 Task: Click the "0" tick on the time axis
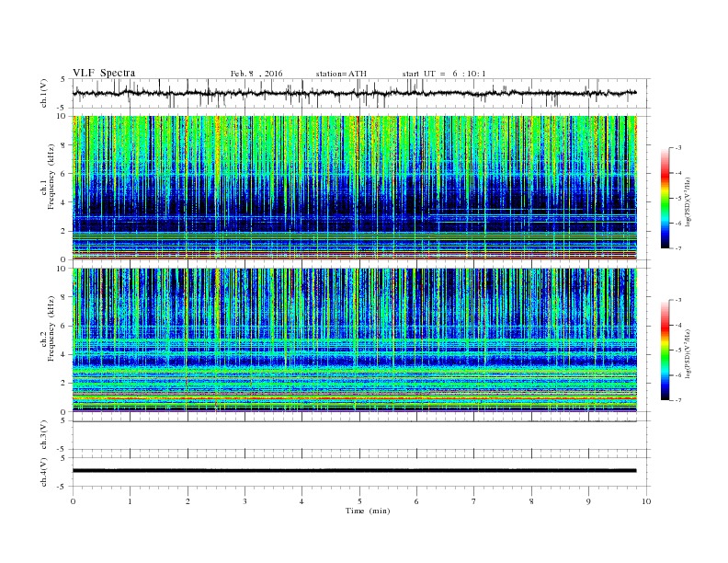tap(73, 501)
